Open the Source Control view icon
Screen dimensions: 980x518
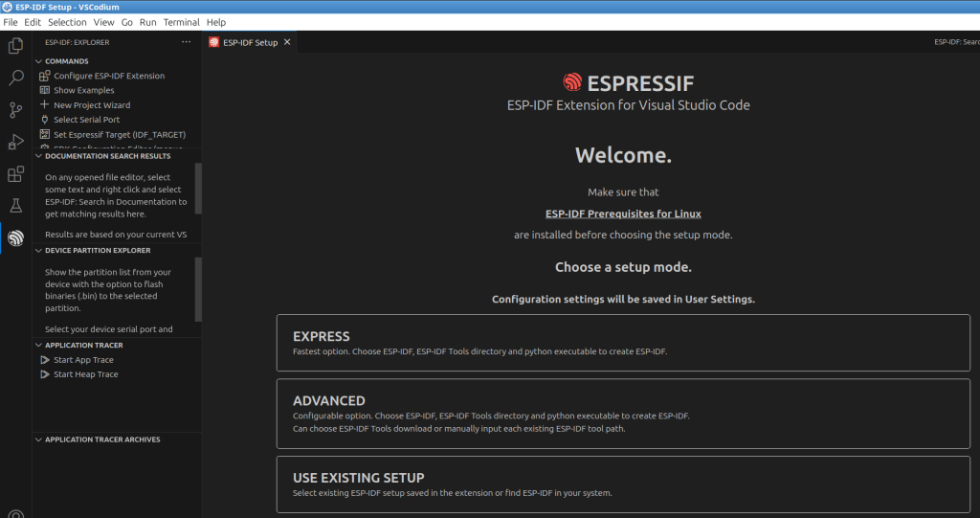(x=15, y=110)
